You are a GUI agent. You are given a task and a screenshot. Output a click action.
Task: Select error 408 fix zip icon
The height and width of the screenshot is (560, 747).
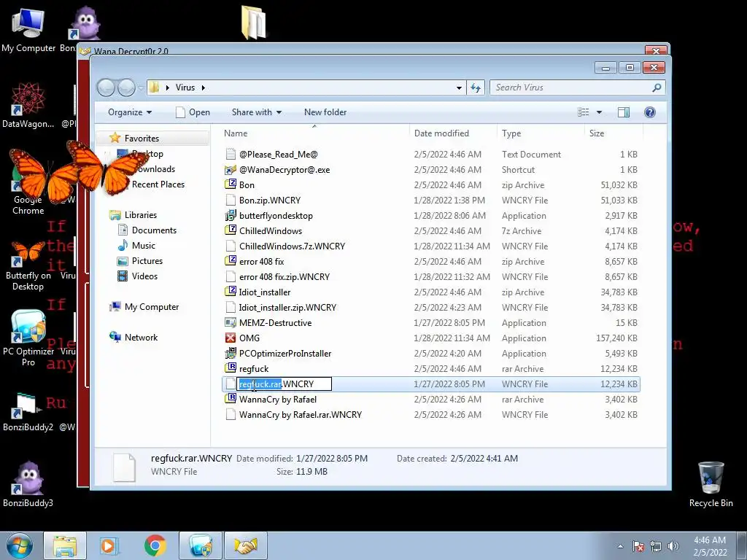point(231,261)
